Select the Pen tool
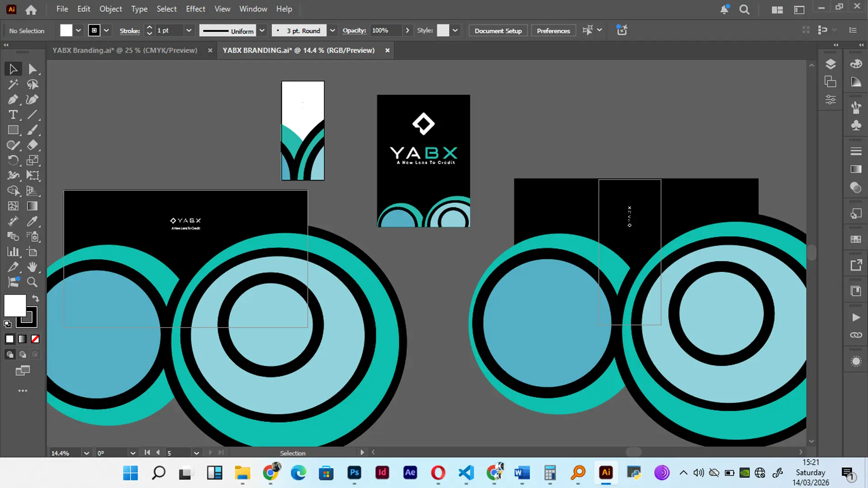868x488 pixels. pyautogui.click(x=13, y=99)
